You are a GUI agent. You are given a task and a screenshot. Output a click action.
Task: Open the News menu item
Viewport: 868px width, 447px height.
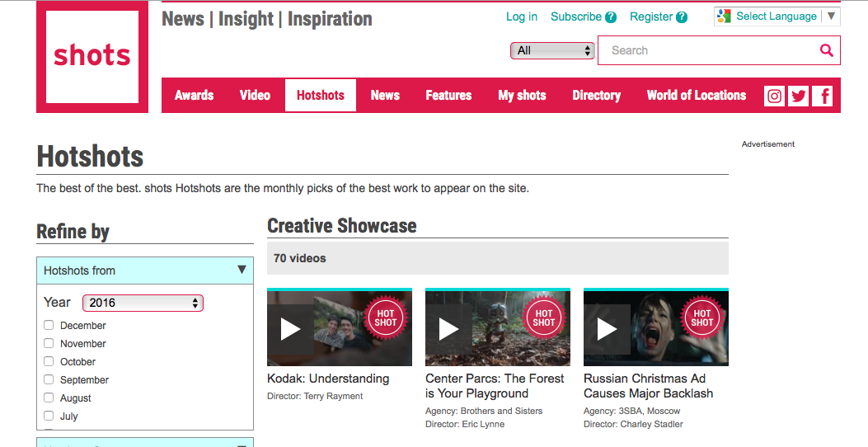pos(385,96)
